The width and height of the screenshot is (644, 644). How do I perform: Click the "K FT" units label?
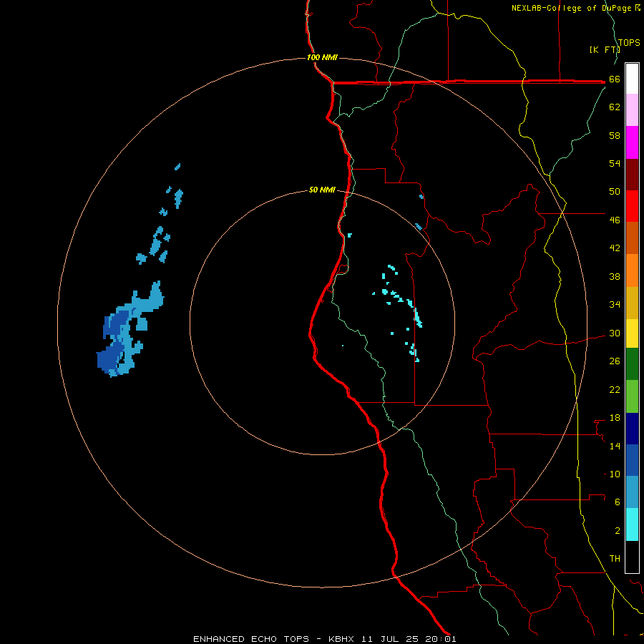point(605,49)
